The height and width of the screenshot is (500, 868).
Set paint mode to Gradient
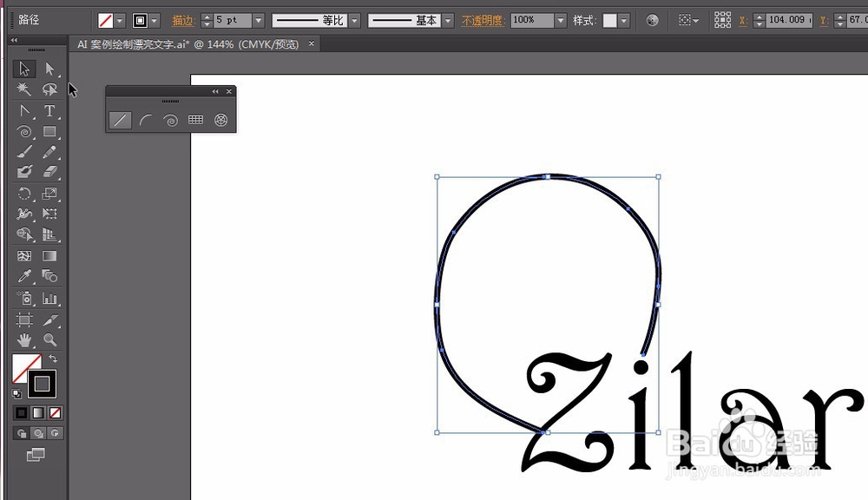38,413
